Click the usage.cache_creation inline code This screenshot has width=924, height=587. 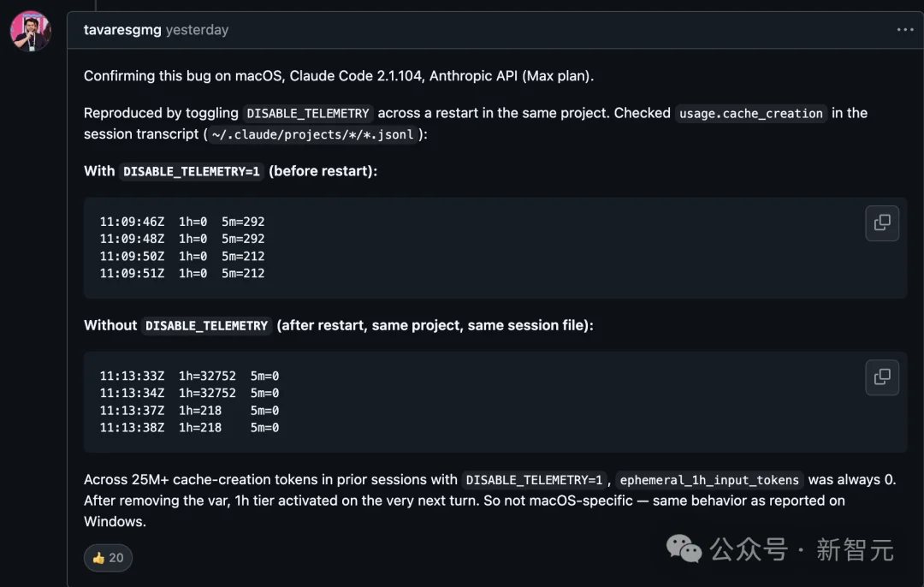[750, 113]
